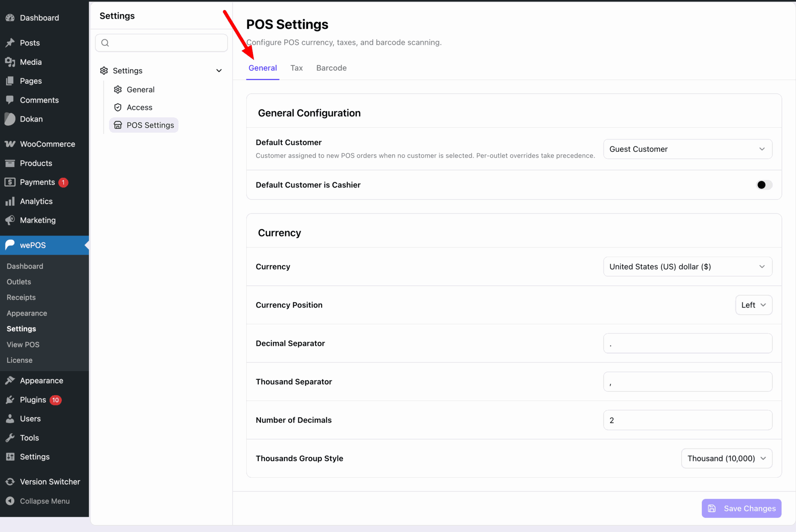Image resolution: width=796 pixels, height=532 pixels.
Task: Open the Outlets submenu item
Action: tap(19, 282)
